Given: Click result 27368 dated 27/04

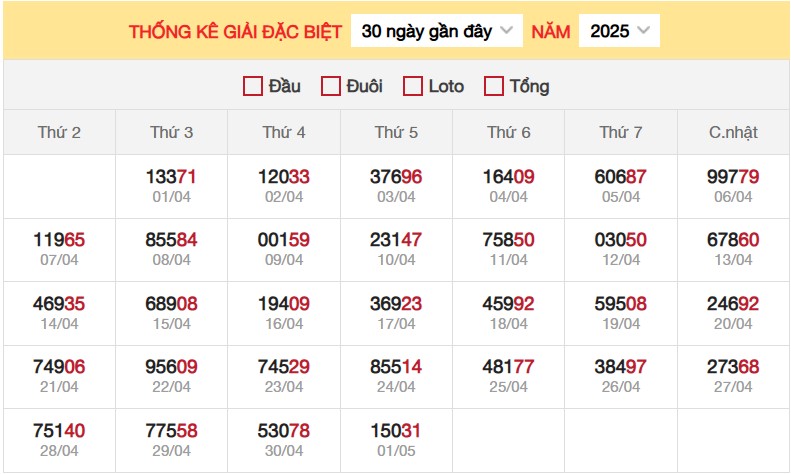Looking at the screenshot, I should 733,367.
